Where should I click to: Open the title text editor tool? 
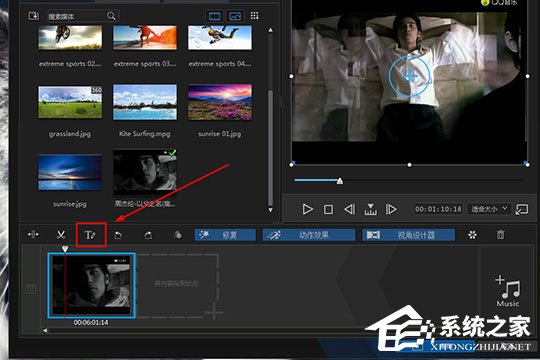point(91,235)
